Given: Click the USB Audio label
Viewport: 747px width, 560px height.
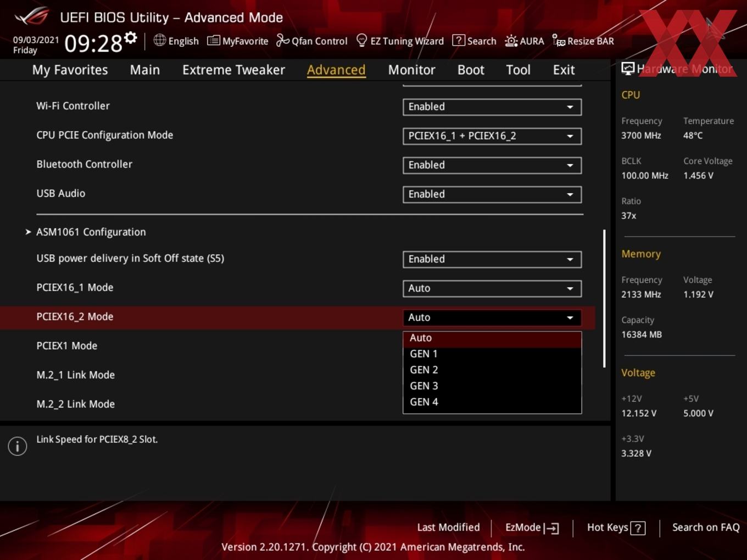Looking at the screenshot, I should tap(60, 193).
